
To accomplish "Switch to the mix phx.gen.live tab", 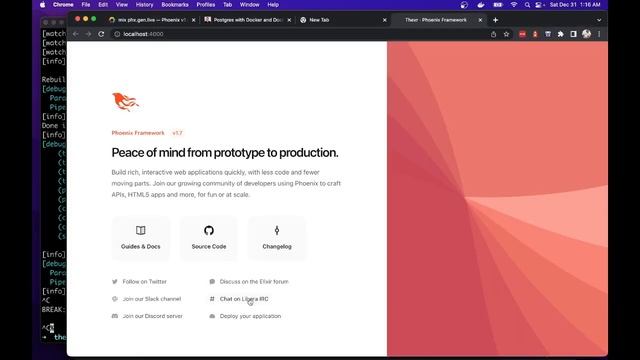I will point(152,20).
